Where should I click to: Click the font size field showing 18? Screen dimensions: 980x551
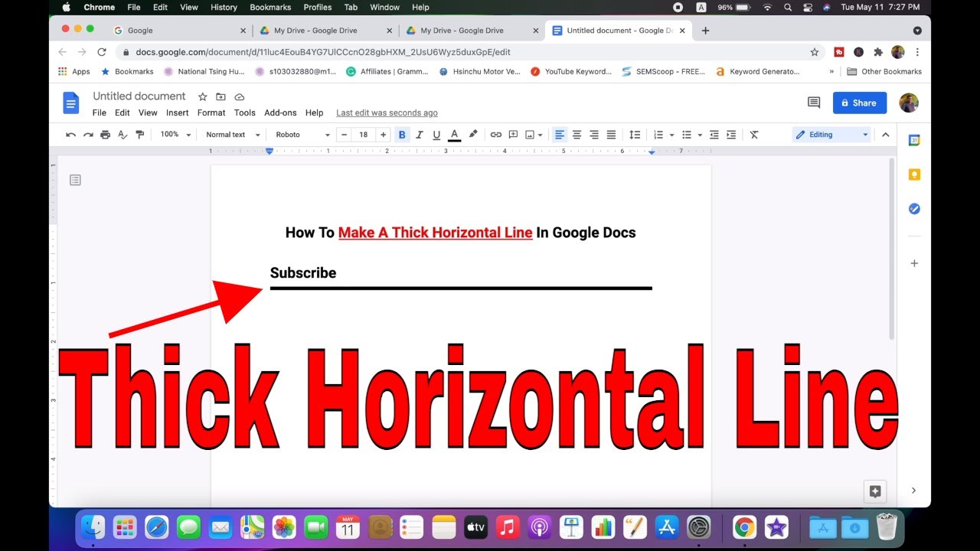tap(363, 135)
